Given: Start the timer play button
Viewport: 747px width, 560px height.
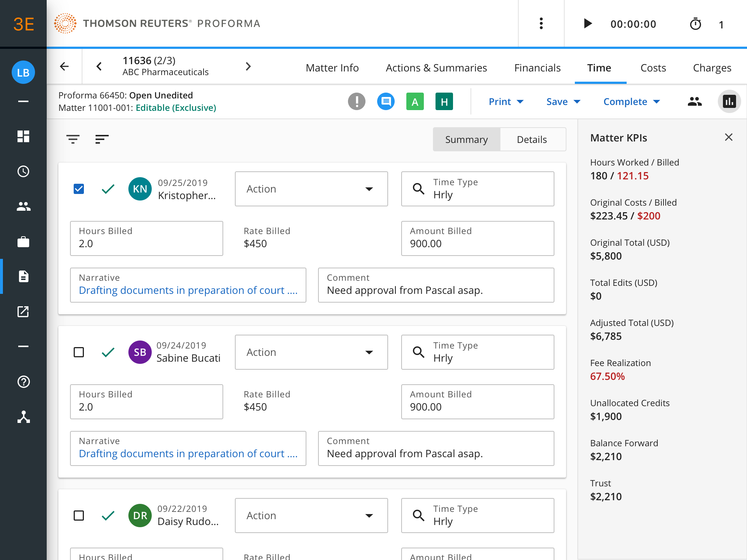Looking at the screenshot, I should coord(587,24).
